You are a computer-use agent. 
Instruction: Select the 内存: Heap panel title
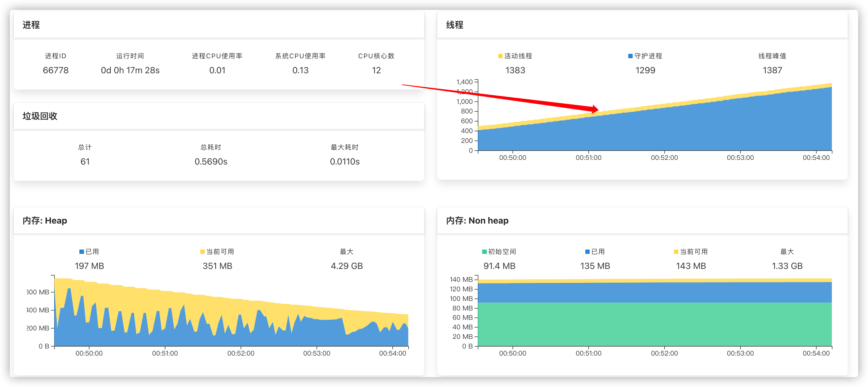(45, 221)
